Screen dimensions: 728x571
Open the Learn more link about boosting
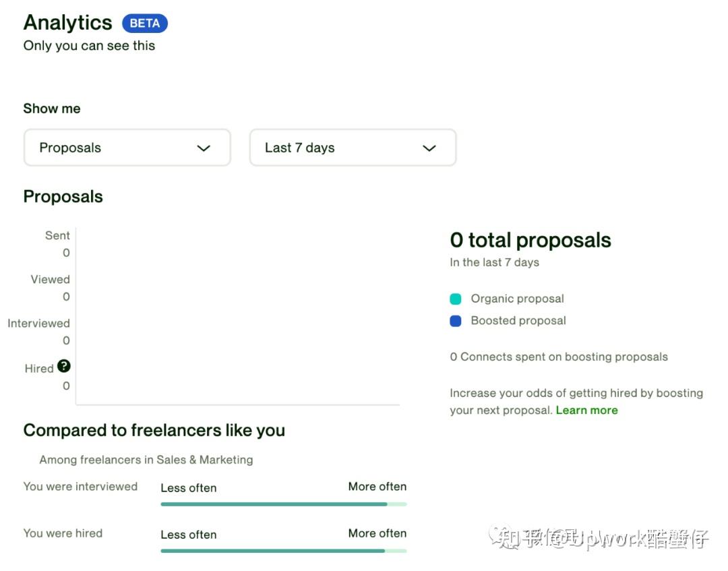pos(586,410)
